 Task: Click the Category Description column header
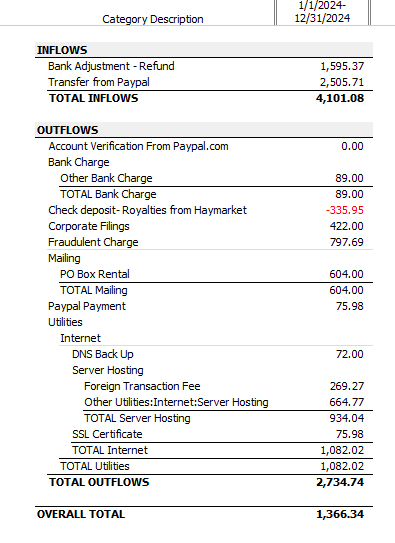pyautogui.click(x=153, y=19)
